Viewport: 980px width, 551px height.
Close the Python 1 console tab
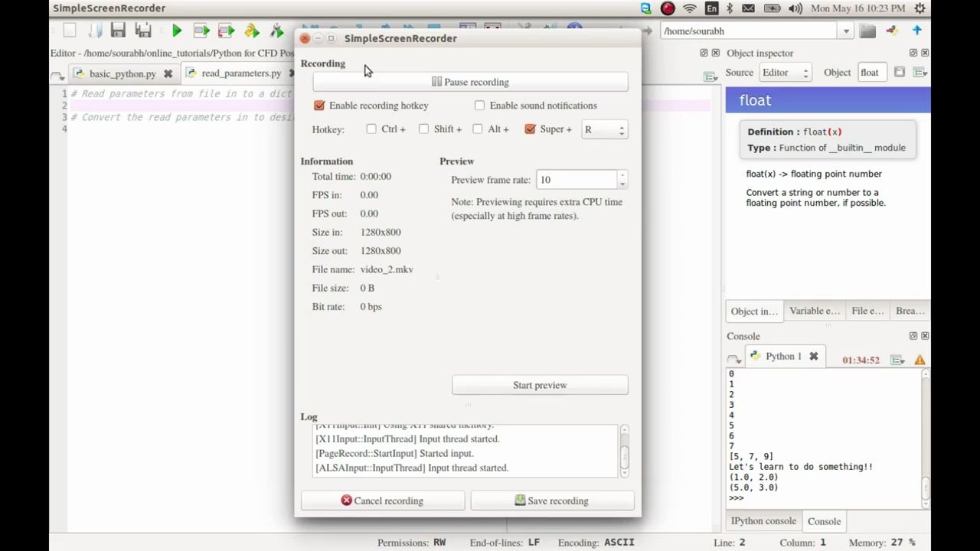coord(813,357)
